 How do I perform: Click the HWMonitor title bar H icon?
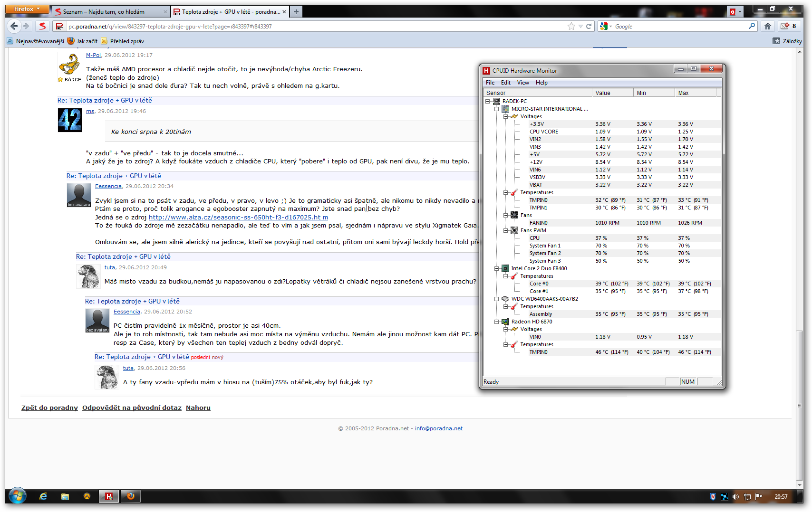(x=486, y=71)
